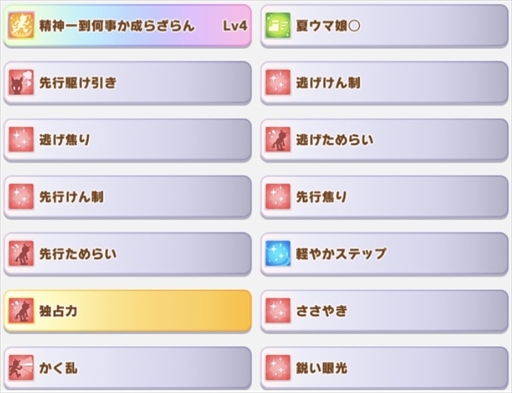Image resolution: width=512 pixels, height=393 pixels.
Task: Click the blue icon for 軽やかステップ
Action: tap(278, 253)
